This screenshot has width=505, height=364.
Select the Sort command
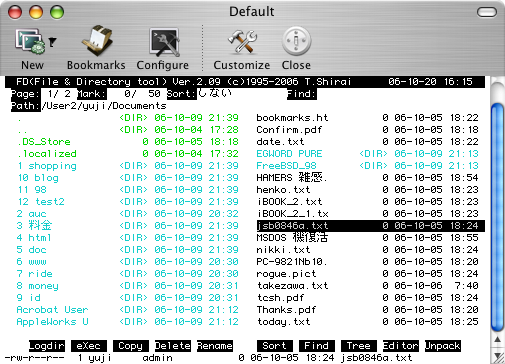pos(275,346)
